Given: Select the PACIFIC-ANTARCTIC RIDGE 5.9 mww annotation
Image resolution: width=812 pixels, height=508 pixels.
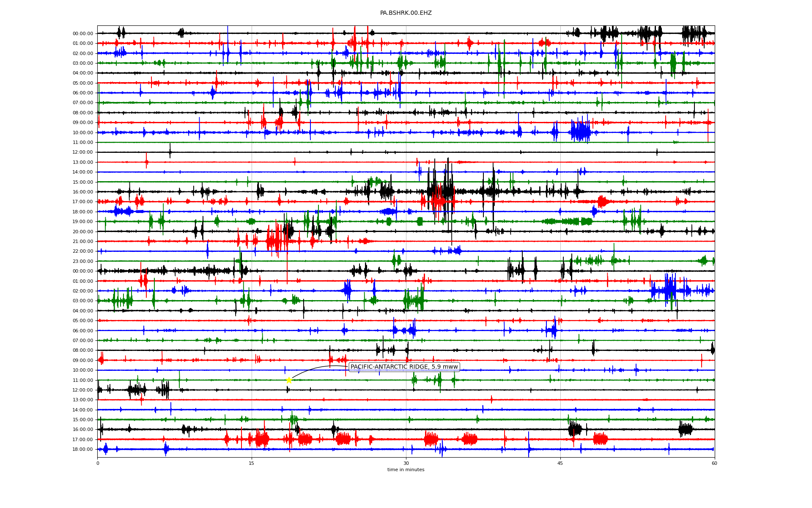Looking at the screenshot, I should [x=404, y=367].
